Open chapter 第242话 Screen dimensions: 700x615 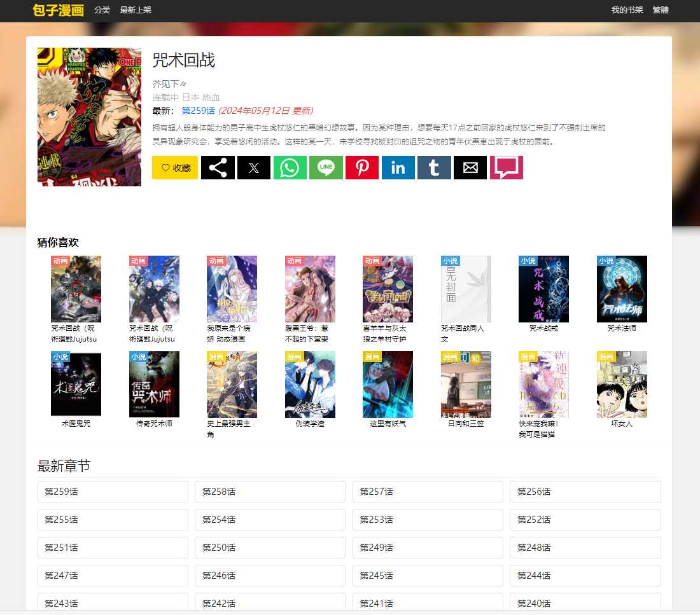tap(270, 602)
